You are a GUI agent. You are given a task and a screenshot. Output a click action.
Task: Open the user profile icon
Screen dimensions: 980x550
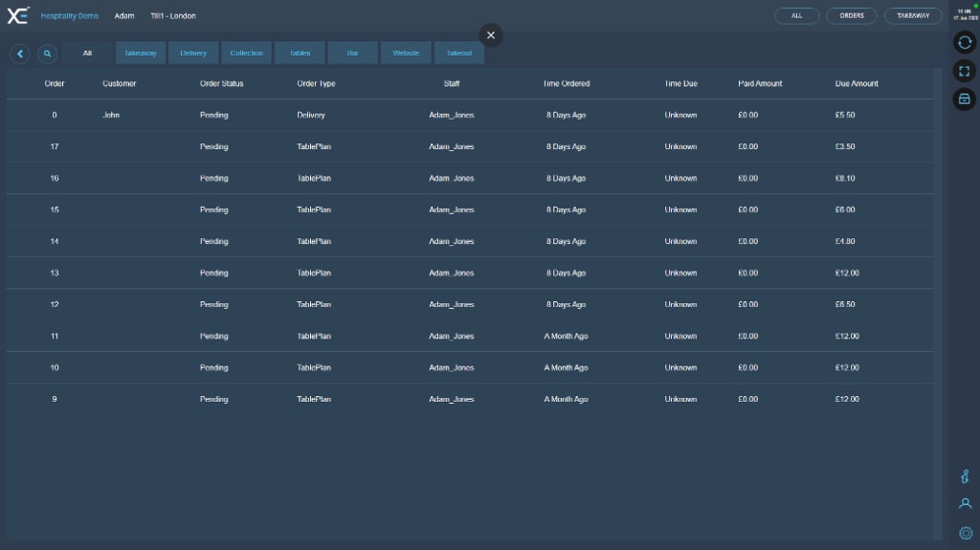(965, 504)
